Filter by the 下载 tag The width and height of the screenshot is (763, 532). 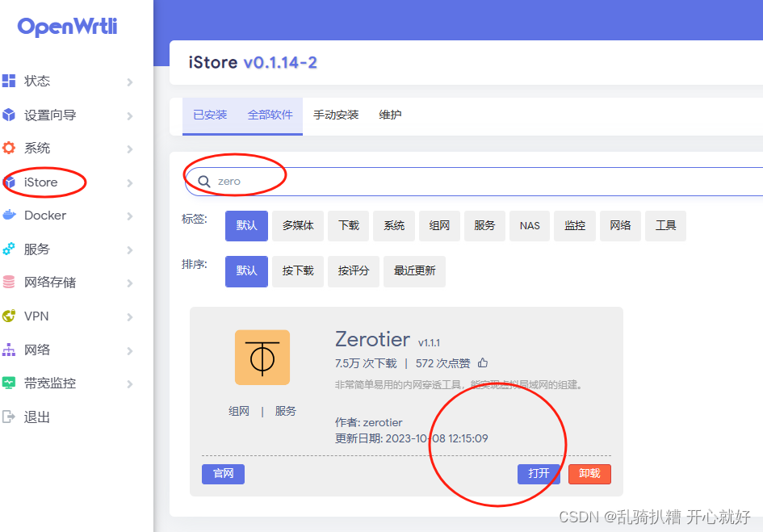(349, 225)
